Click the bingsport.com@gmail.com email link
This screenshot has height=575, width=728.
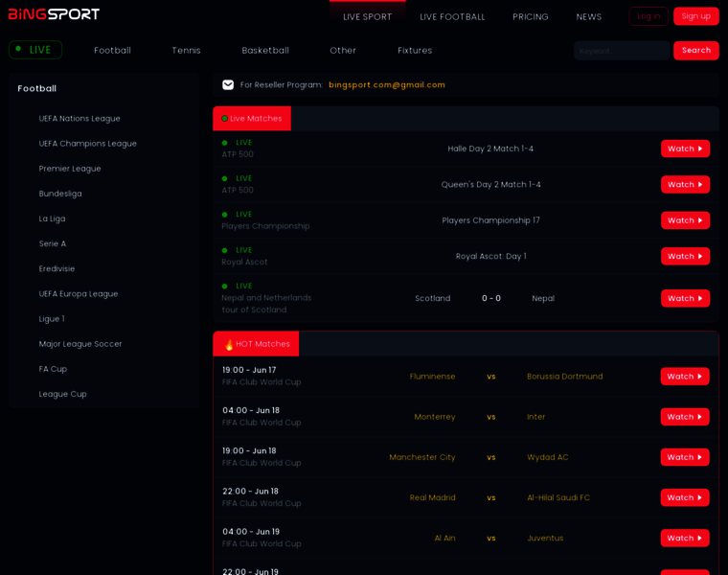coord(387,85)
